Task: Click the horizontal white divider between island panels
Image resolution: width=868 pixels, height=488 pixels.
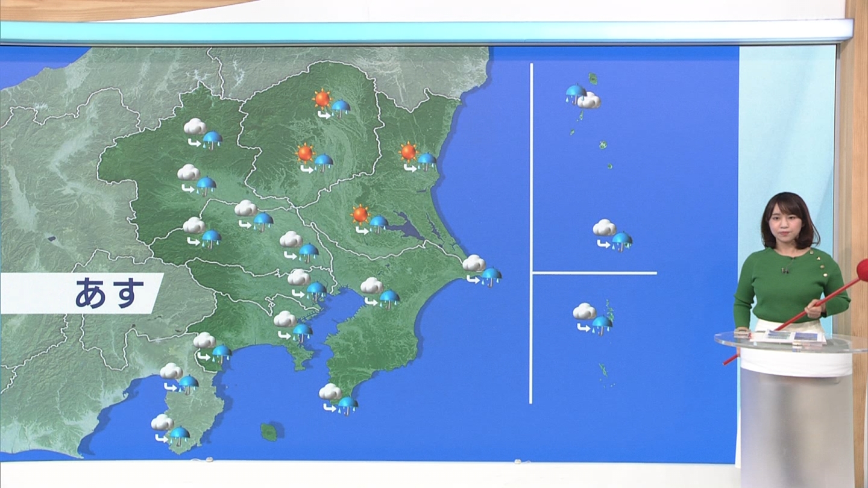Action: tap(594, 273)
